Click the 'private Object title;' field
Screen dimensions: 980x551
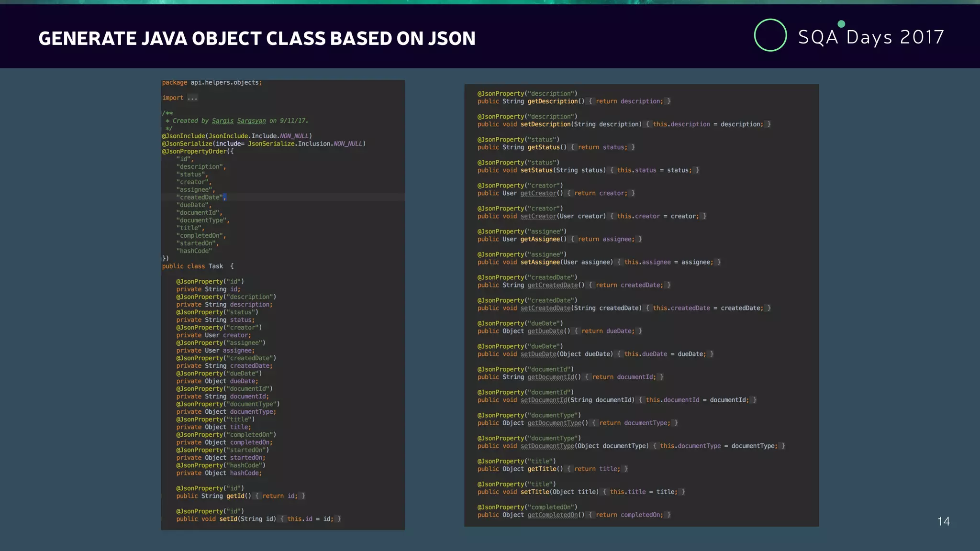pos(213,427)
